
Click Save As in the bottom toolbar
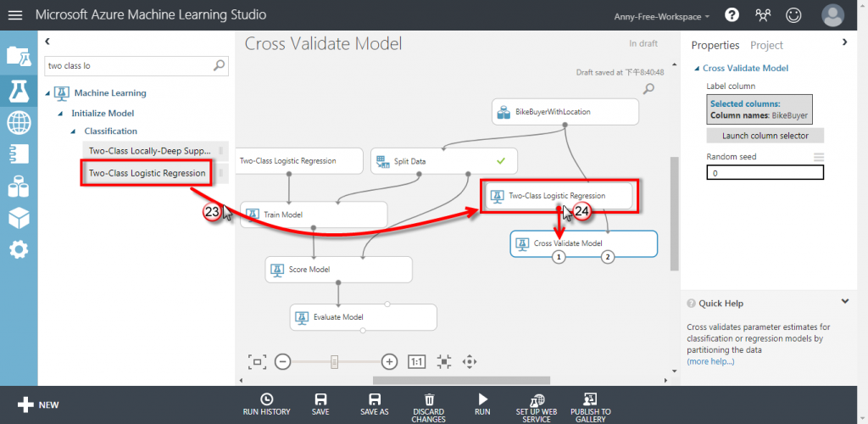click(375, 404)
